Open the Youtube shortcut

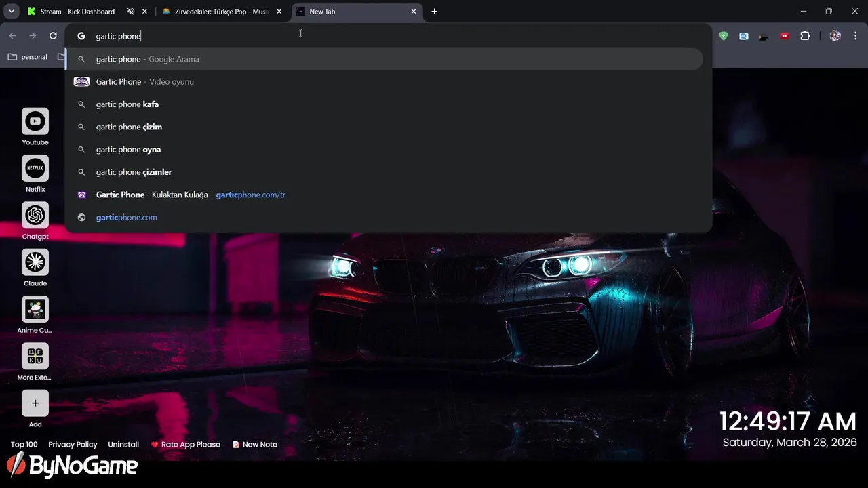[35, 121]
